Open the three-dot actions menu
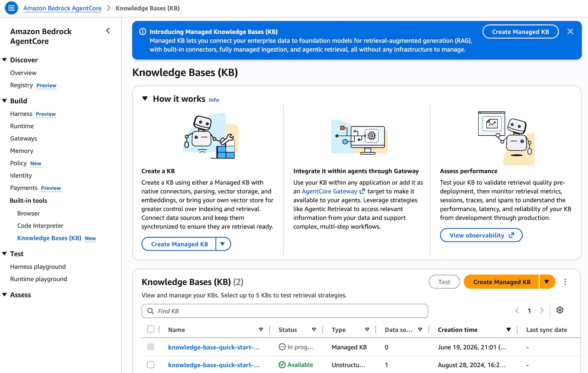588x373 pixels. 565,282
